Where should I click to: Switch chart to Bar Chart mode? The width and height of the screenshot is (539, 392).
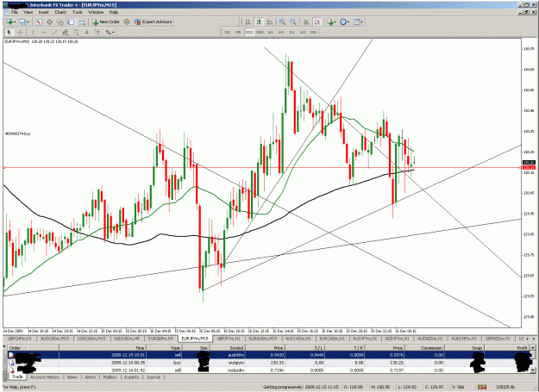point(248,22)
